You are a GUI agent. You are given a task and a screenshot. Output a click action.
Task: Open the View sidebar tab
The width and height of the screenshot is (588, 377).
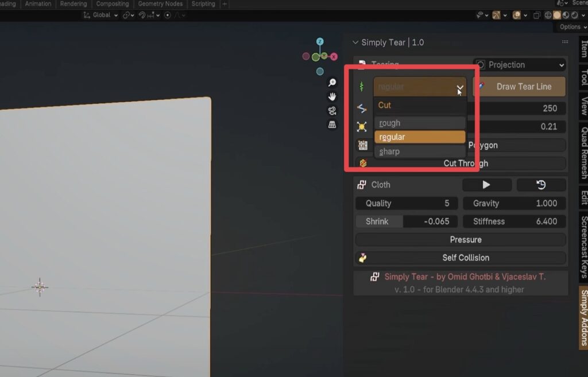583,106
